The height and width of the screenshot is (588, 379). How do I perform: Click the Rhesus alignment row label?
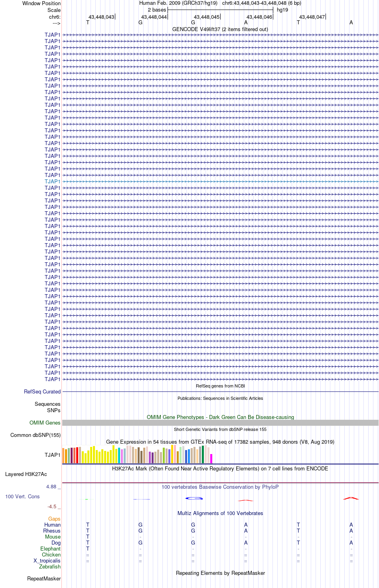tap(52, 531)
